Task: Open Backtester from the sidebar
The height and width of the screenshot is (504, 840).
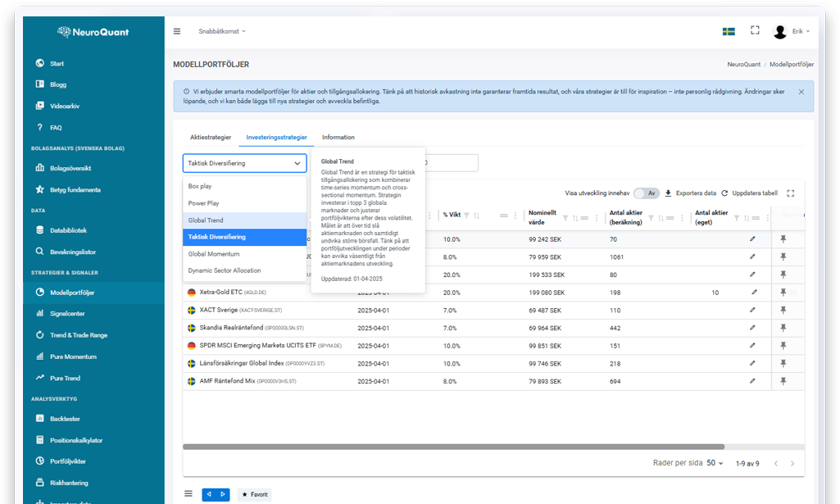Action: click(41, 419)
